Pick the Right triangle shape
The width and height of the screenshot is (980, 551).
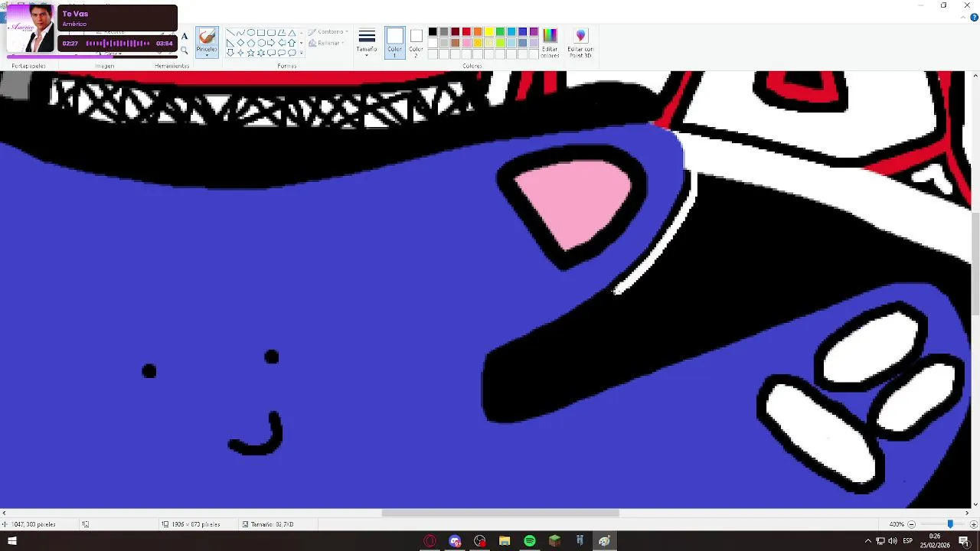point(230,43)
